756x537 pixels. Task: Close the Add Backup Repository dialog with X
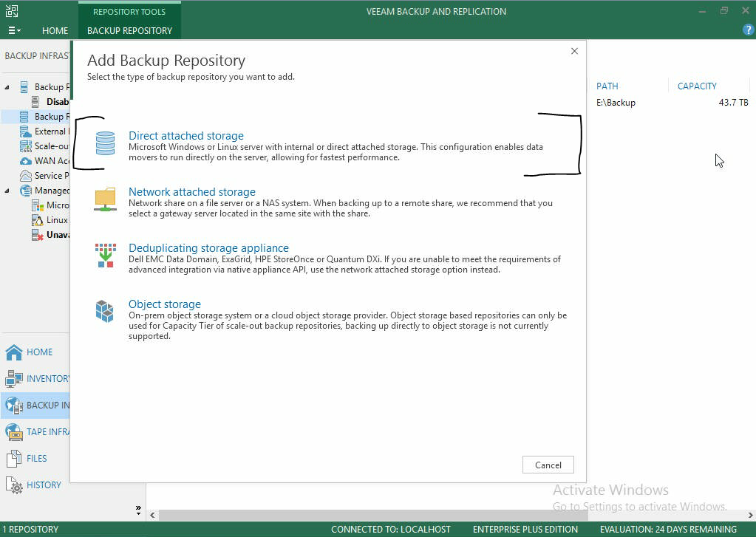[574, 51]
